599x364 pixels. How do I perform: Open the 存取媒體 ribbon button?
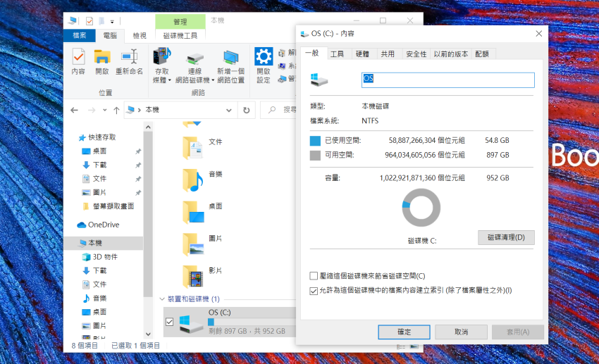click(162, 65)
